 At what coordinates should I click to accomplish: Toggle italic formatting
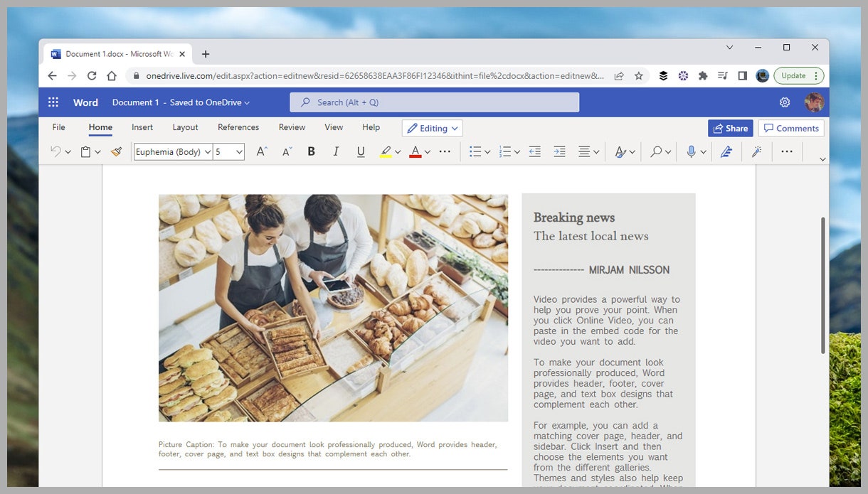click(336, 151)
